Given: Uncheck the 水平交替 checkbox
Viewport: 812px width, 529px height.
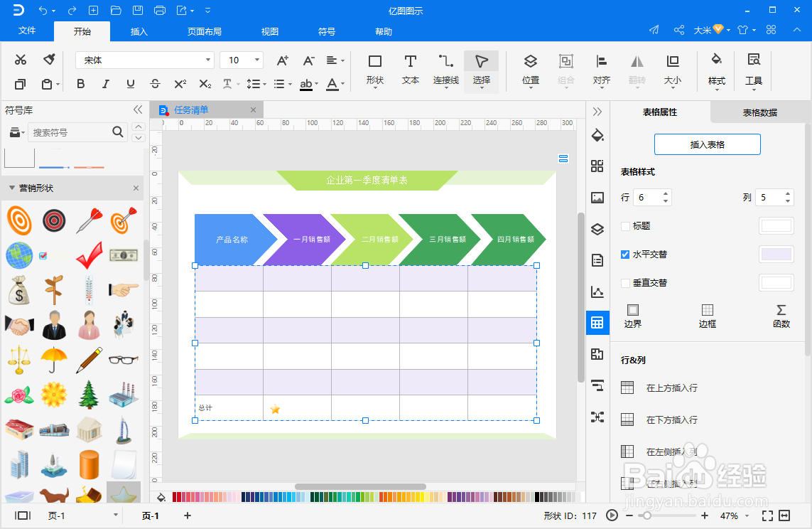Looking at the screenshot, I should point(625,255).
